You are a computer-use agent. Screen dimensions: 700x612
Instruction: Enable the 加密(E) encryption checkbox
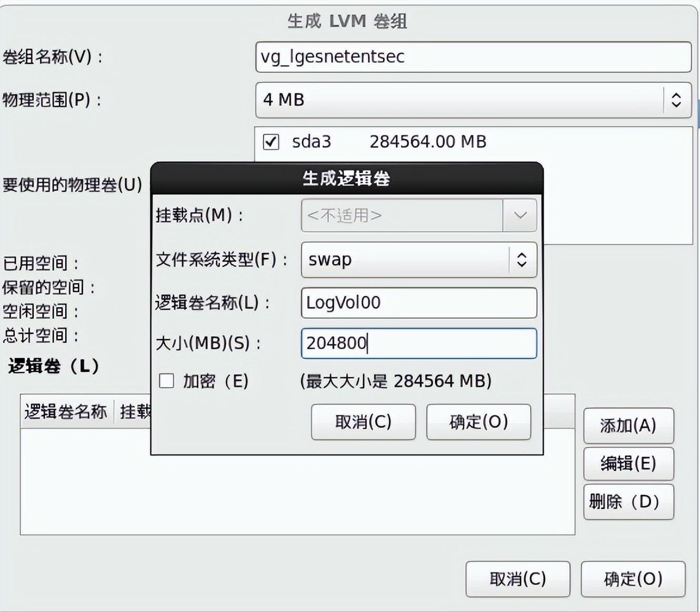tap(166, 380)
